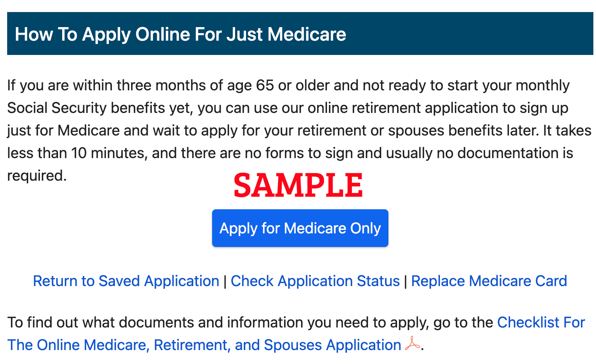596x364 pixels.
Task: Open the Check Application Status link
Action: coord(315,281)
